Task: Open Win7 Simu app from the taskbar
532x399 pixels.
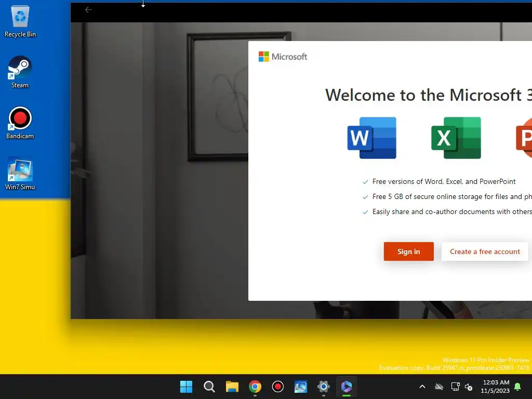Action: (301, 387)
